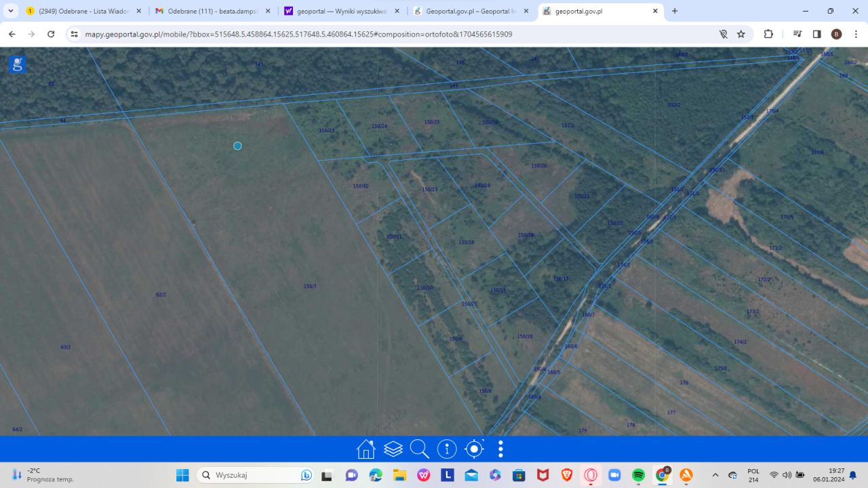Close the Odebrane - Lista Wiadomości tab
Screen dimensions: 868x488
point(139,11)
